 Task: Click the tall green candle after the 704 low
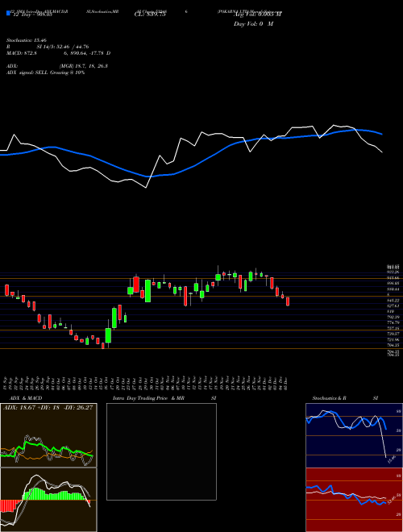(108, 335)
